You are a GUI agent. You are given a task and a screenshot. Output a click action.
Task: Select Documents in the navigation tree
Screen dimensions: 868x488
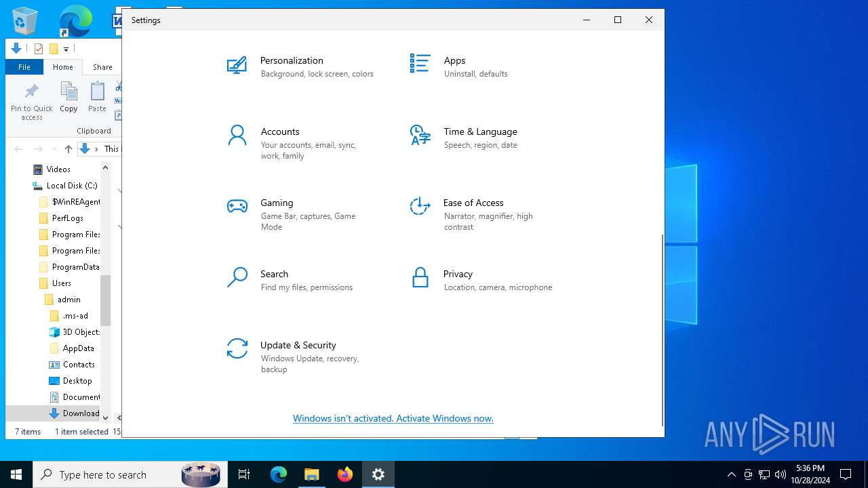click(x=75, y=396)
